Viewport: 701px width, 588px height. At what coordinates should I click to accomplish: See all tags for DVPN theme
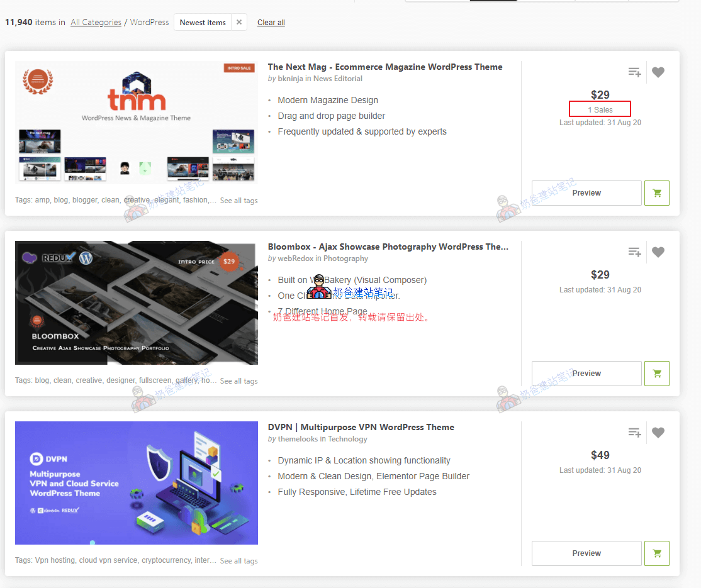click(238, 561)
